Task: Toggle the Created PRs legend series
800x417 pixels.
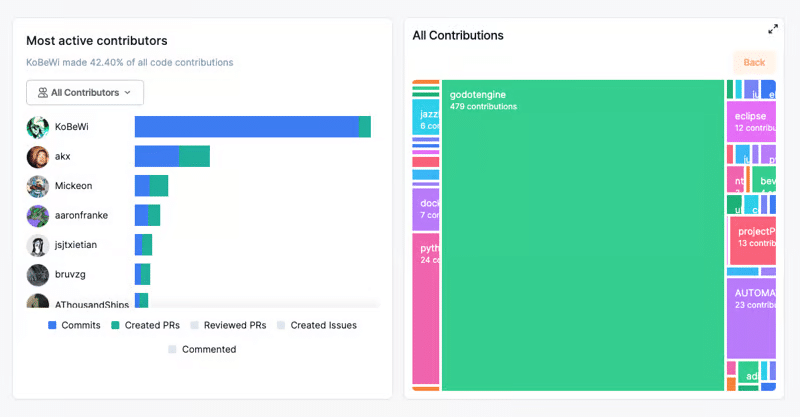Action: [x=145, y=325]
